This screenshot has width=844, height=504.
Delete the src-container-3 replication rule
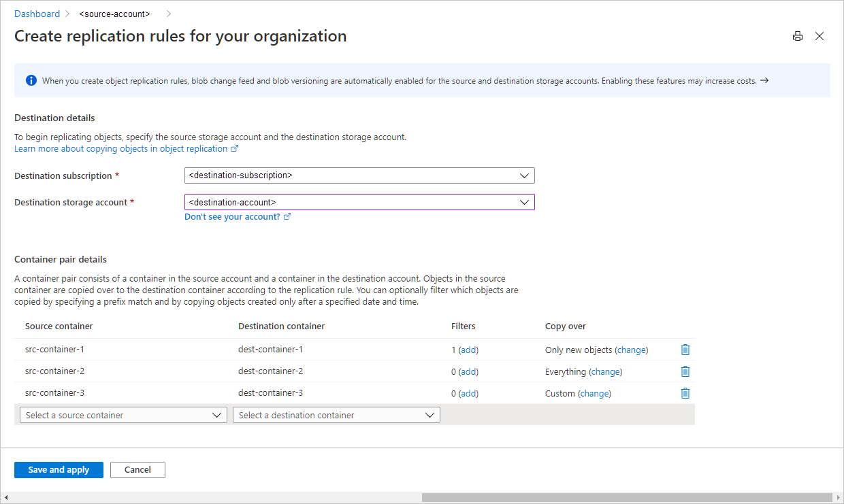[685, 392]
